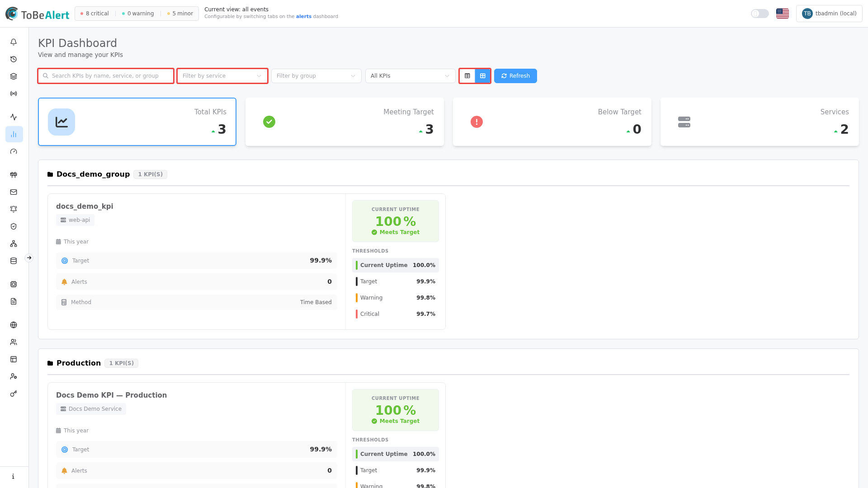Open the gauge speedometer icon in sidebar
The height and width of the screenshot is (488, 868).
pyautogui.click(x=14, y=151)
